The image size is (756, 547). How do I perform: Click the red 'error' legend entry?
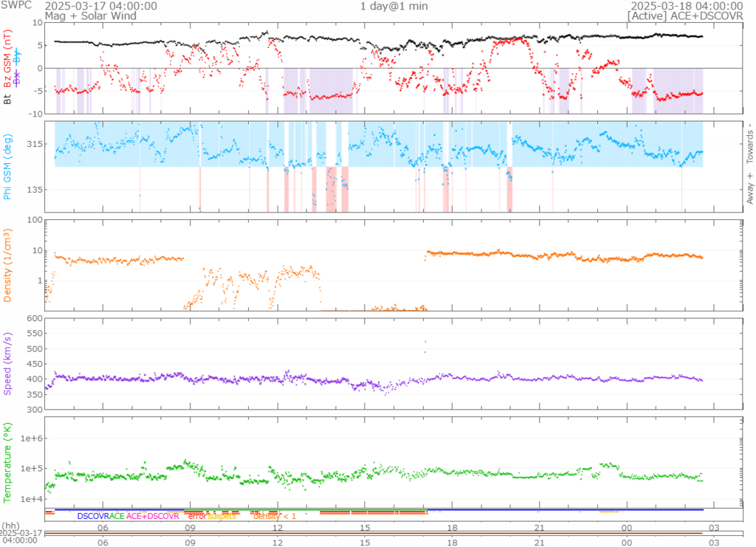click(197, 516)
